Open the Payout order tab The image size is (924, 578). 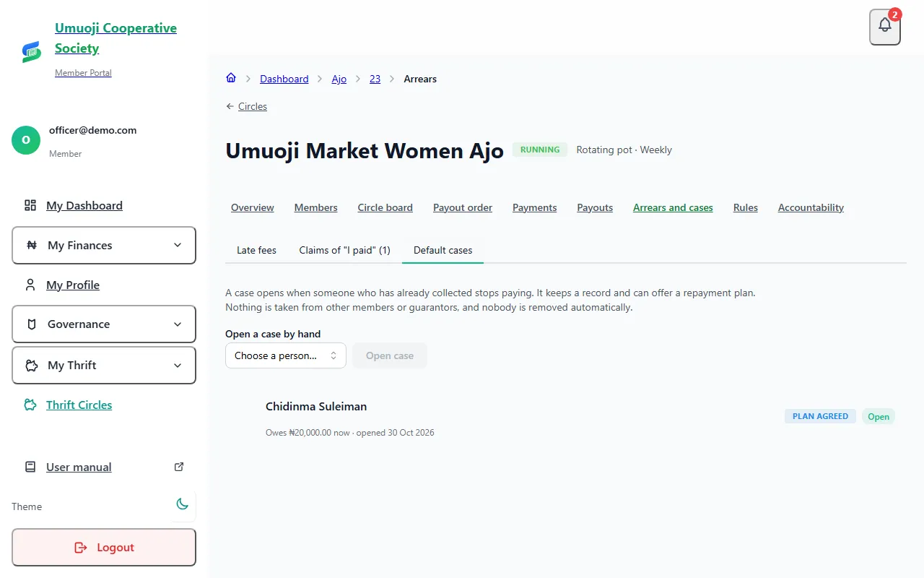[463, 207]
